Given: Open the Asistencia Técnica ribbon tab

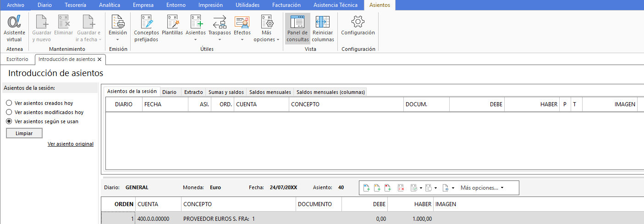Looking at the screenshot, I should [335, 5].
